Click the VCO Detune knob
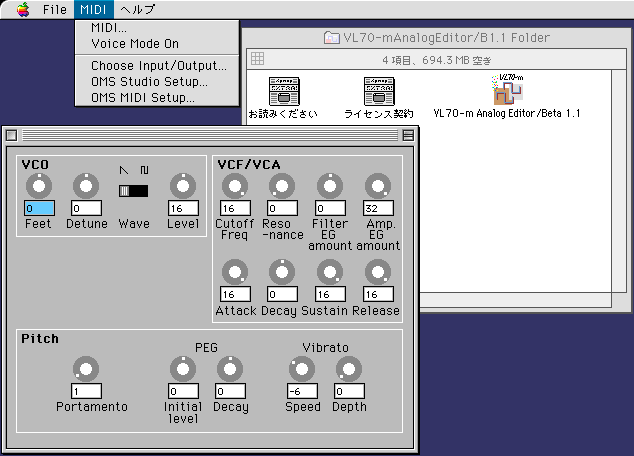The width and height of the screenshot is (634, 456). [x=86, y=186]
